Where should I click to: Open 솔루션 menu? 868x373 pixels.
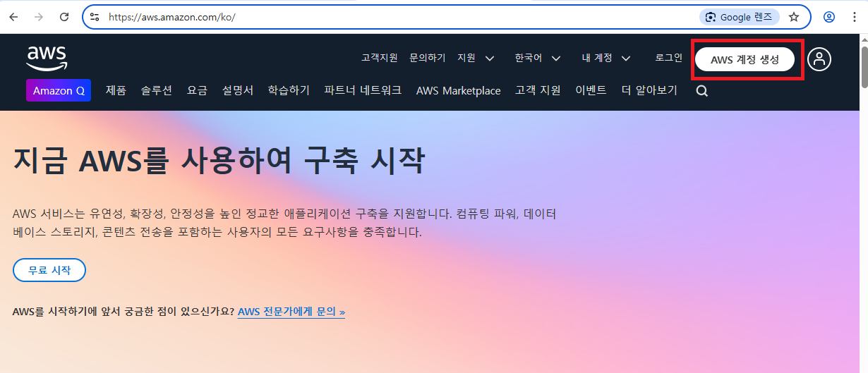[x=157, y=90]
